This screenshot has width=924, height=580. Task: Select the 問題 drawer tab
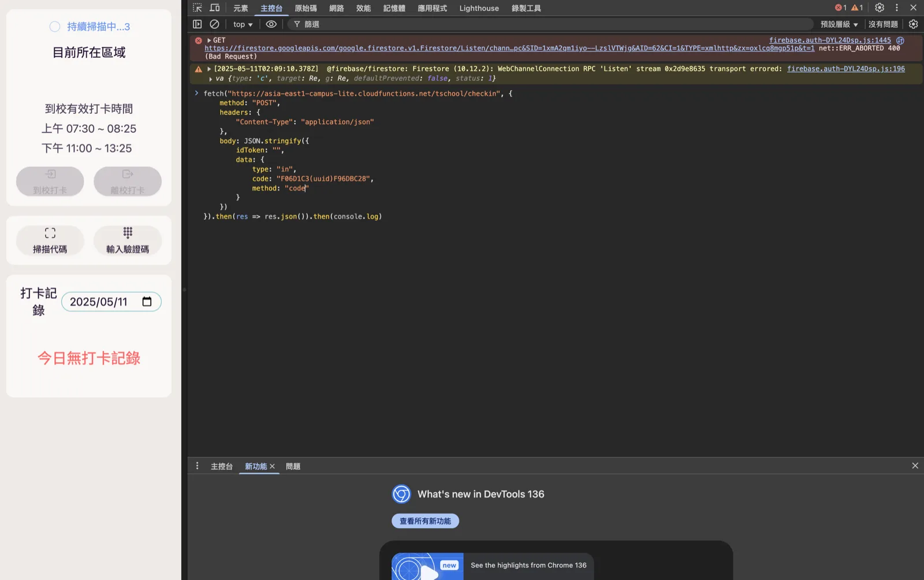293,466
